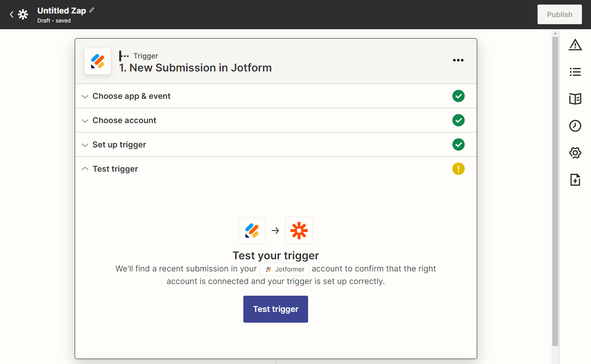This screenshot has width=591, height=364.
Task: Open the outline list sidebar icon
Action: [575, 72]
